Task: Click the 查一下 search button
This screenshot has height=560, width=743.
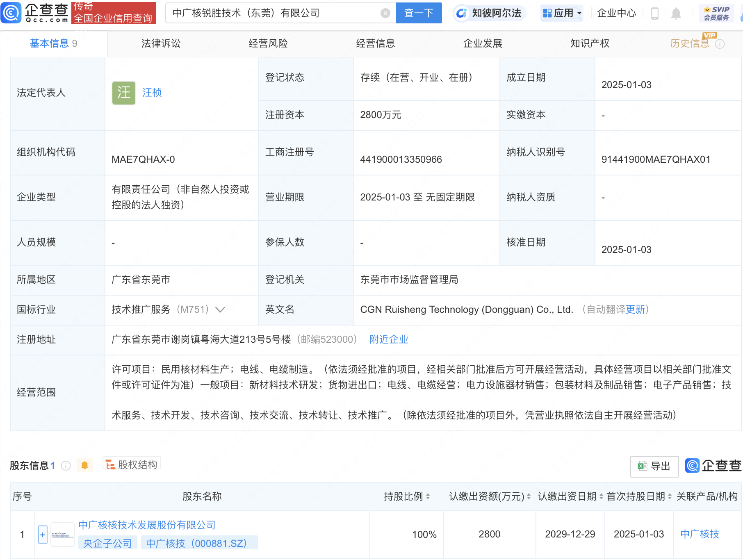Action: pos(419,13)
